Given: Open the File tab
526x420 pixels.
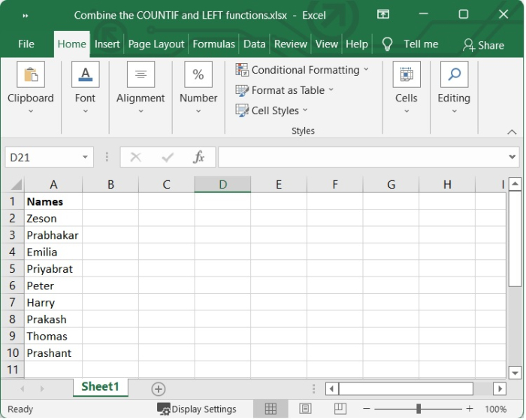Looking at the screenshot, I should point(26,44).
